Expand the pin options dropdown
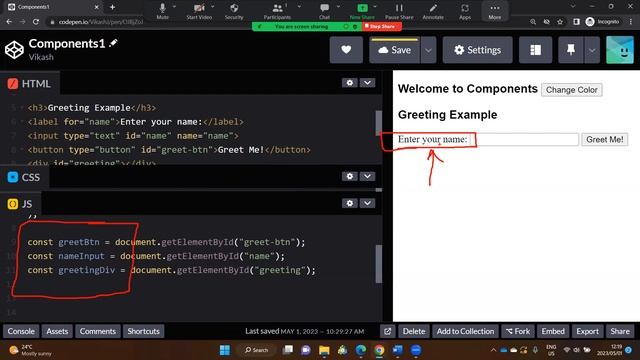Image resolution: width=640 pixels, height=360 pixels. pyautogui.click(x=592, y=50)
